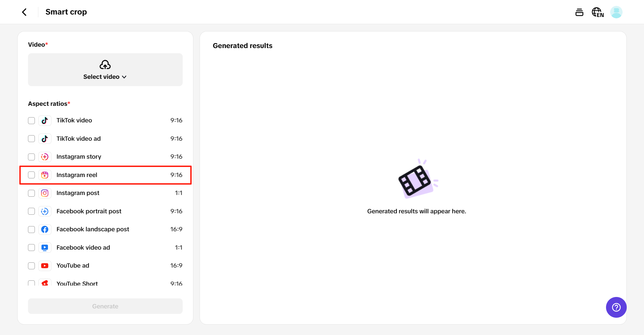Click the Instagram story icon
The image size is (644, 335).
coord(45,157)
